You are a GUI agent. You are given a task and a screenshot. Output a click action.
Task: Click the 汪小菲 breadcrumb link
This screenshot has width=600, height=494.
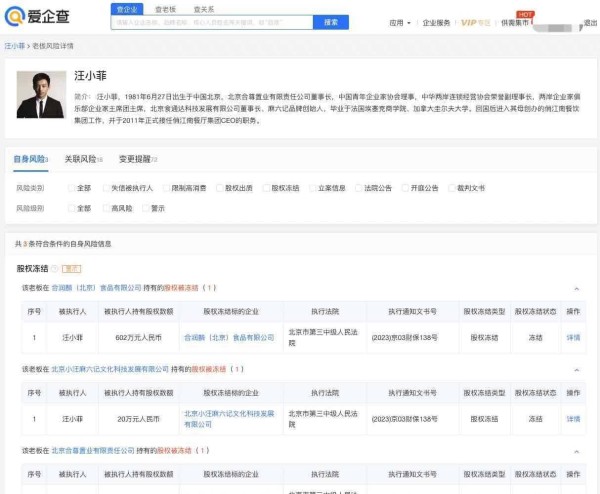[x=15, y=46]
